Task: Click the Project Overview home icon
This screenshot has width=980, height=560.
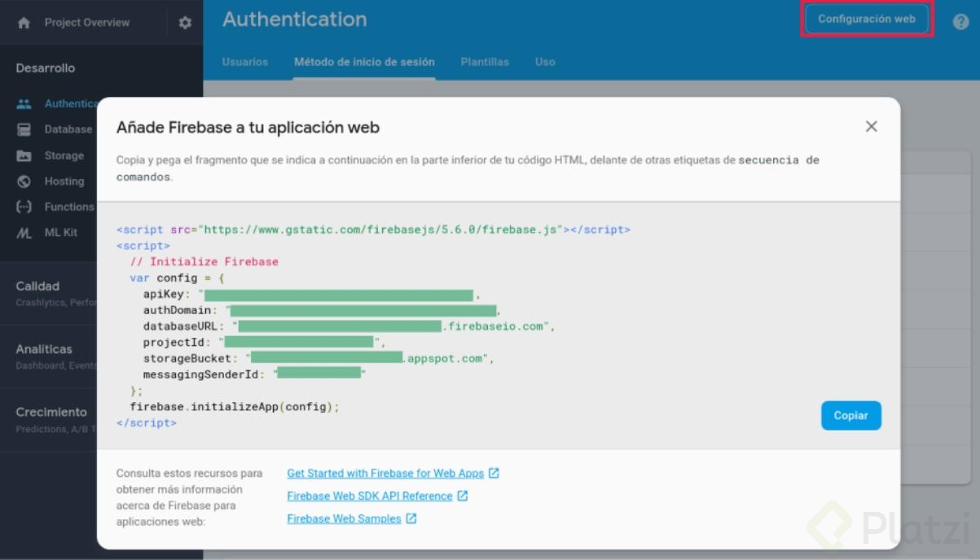Action: click(24, 23)
